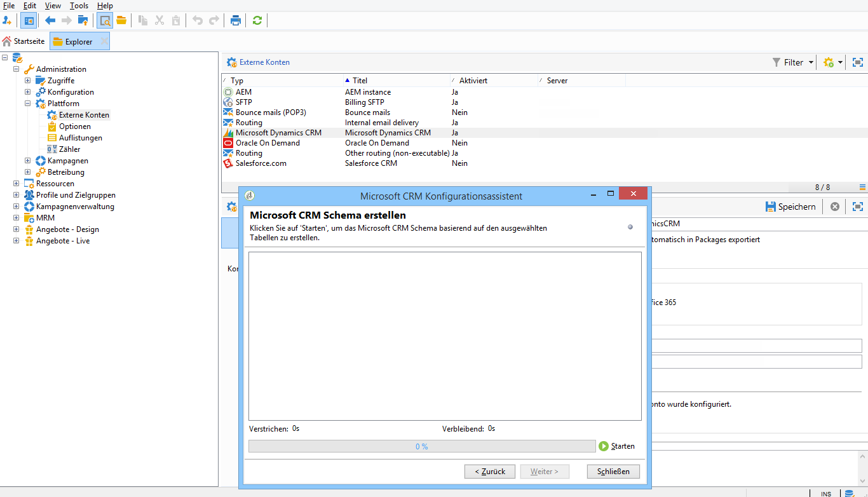Open the Tools menu
The height and width of the screenshot is (497, 868).
click(79, 6)
